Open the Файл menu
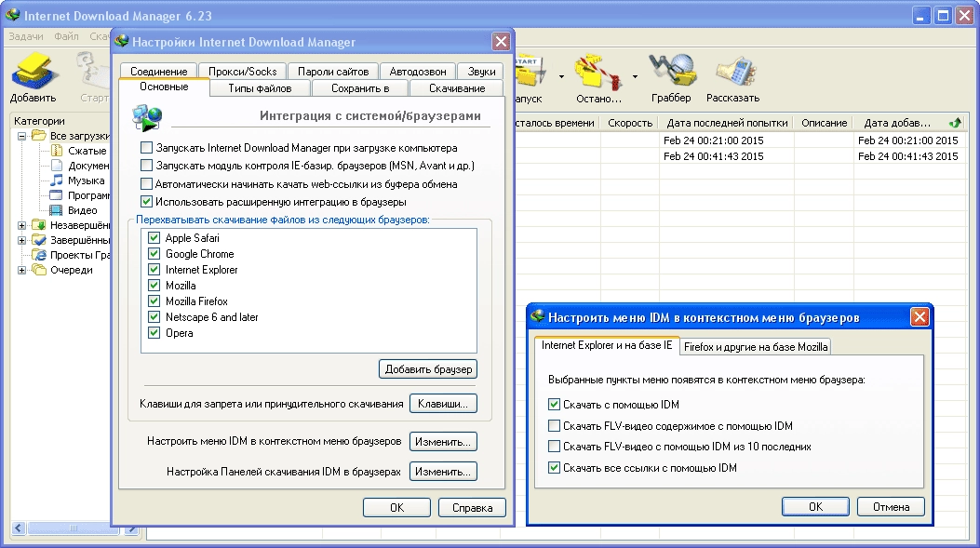980x548 pixels. click(x=66, y=36)
